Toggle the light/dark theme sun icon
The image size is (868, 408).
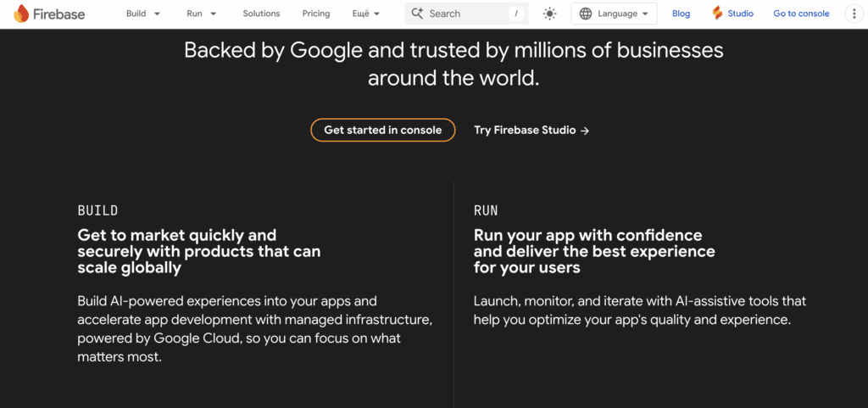pos(550,14)
